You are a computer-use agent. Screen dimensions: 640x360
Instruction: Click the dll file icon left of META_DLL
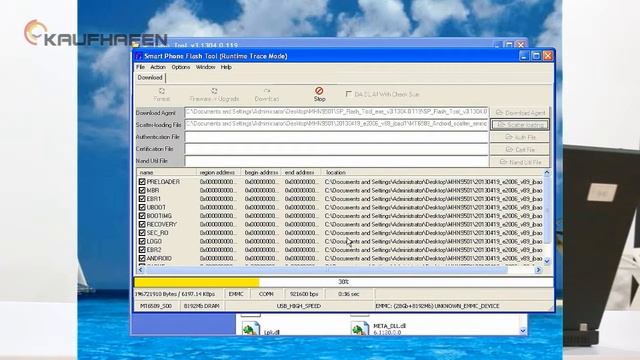pos(251,329)
